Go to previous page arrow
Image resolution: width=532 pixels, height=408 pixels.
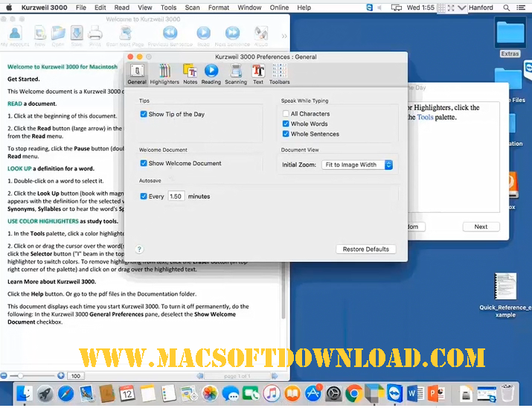coord(200,376)
